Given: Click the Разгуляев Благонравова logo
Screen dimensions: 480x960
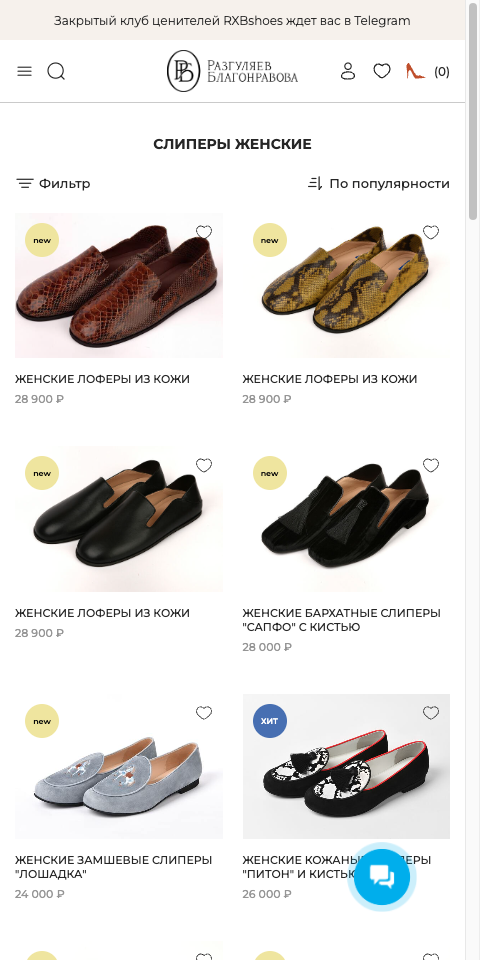Looking at the screenshot, I should point(233,71).
